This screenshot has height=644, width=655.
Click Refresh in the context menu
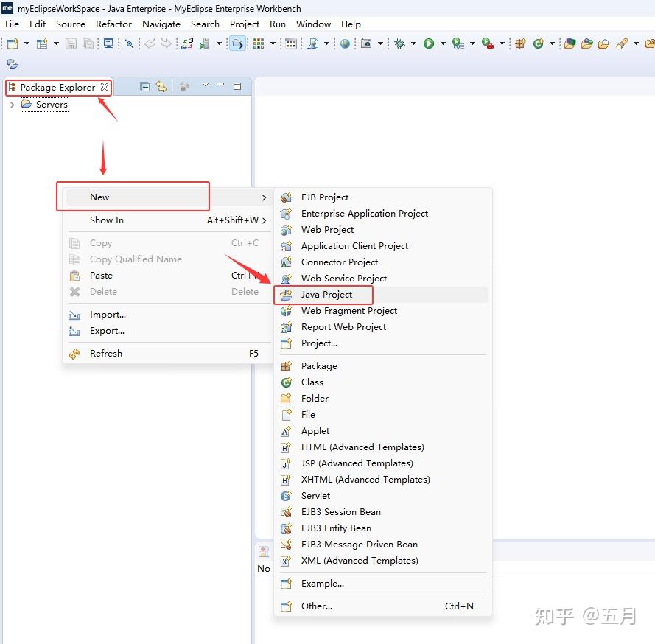click(105, 353)
